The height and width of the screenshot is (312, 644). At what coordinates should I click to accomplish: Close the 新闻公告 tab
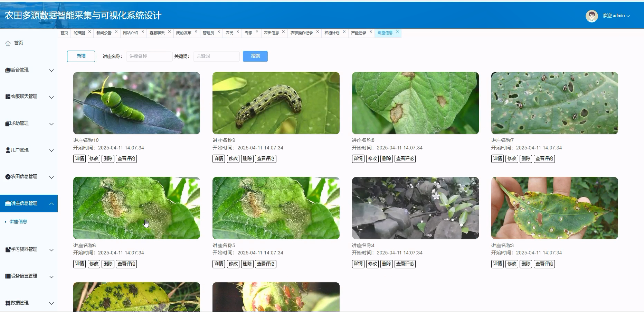tap(116, 32)
